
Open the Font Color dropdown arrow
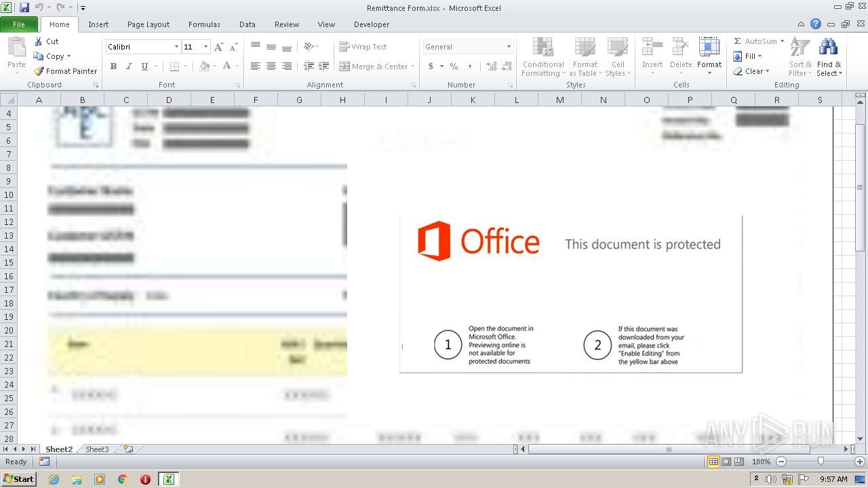237,66
